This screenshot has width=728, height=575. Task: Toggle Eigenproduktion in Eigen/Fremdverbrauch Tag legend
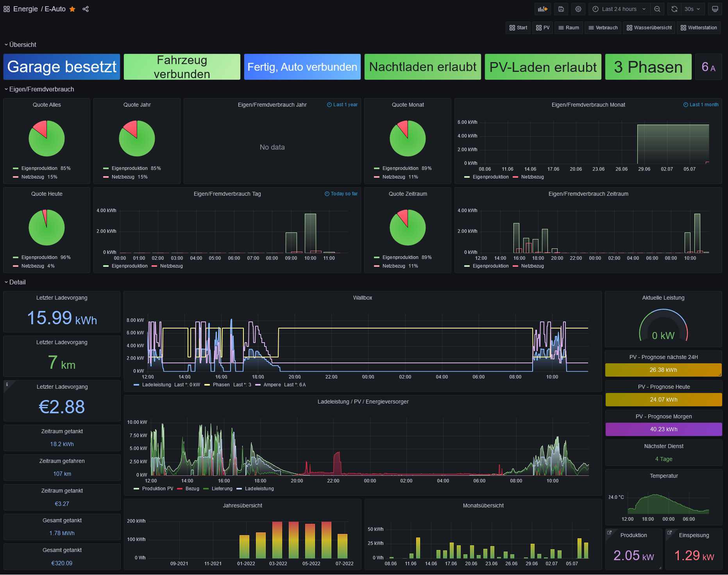point(129,266)
